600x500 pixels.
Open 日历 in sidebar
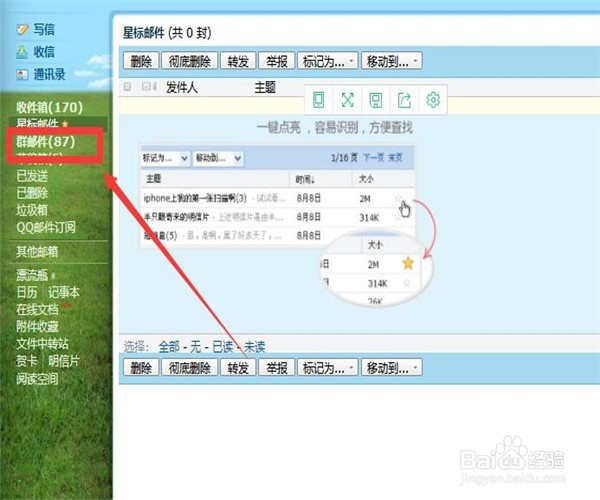pos(27,292)
